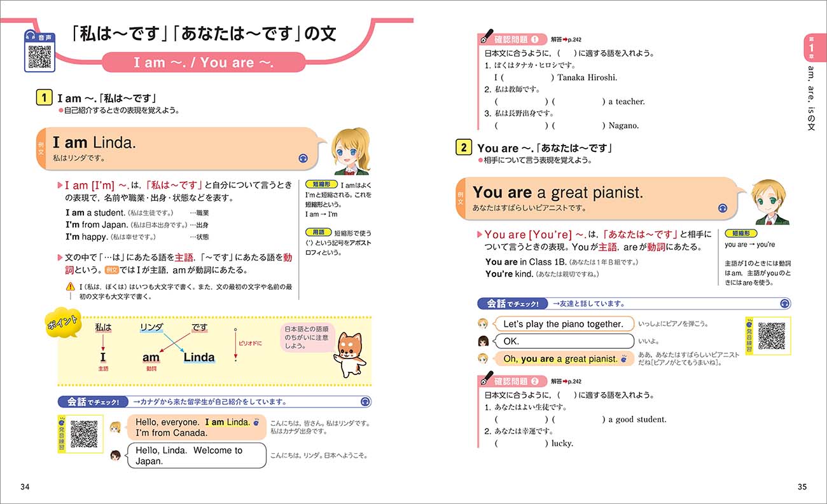
Task: Click the warning triangle icon before 'I(私は, ぼくは)'
Action: (71, 287)
